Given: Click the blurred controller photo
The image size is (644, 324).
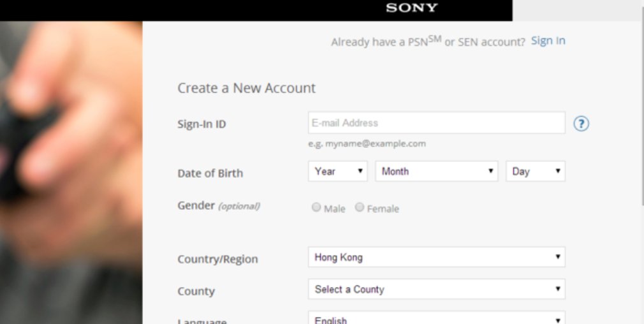Looking at the screenshot, I should 71,172.
